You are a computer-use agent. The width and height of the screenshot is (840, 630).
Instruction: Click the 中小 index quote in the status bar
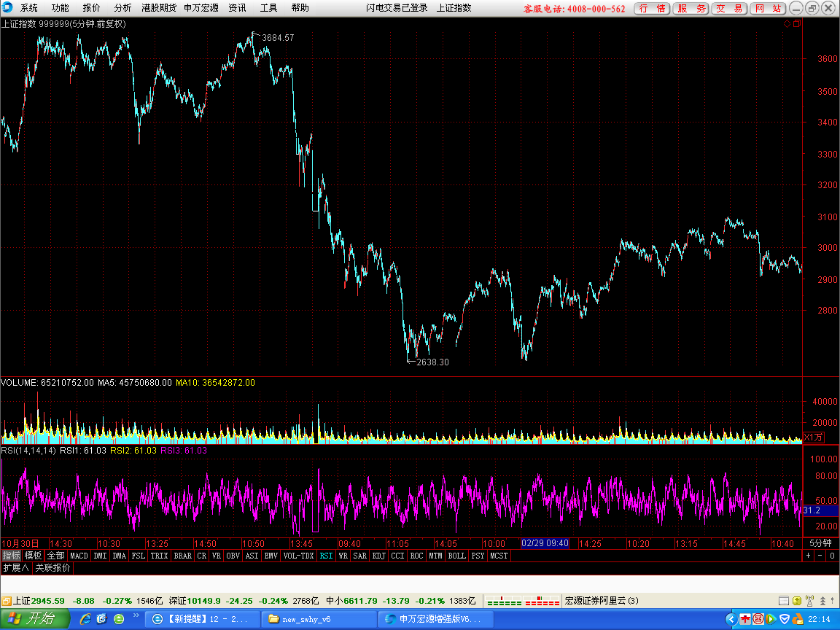tap(401, 601)
